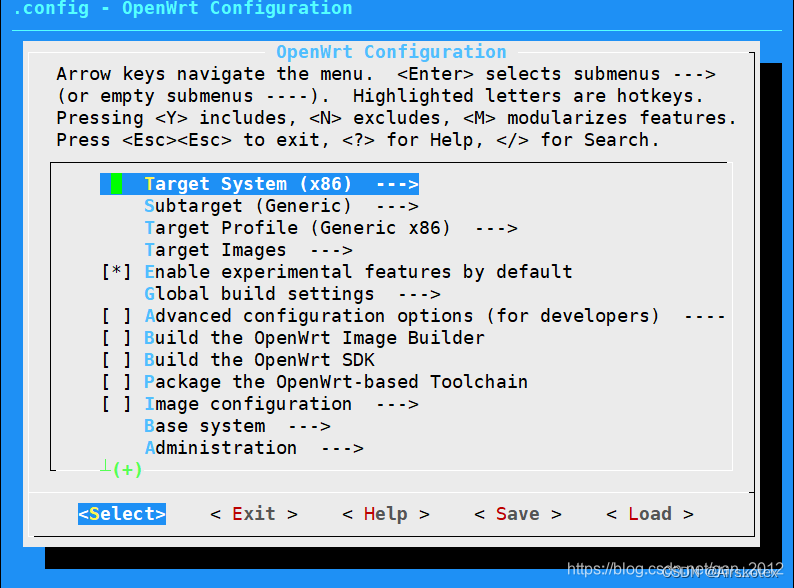
Task: Click the 'Pressing <Y> includes' help line
Action: [x=396, y=118]
